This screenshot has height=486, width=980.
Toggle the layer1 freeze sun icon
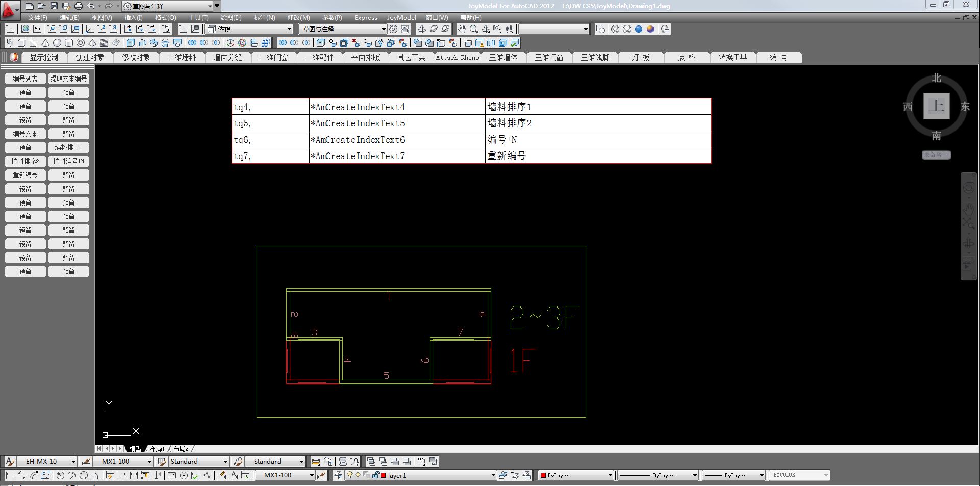[358, 475]
